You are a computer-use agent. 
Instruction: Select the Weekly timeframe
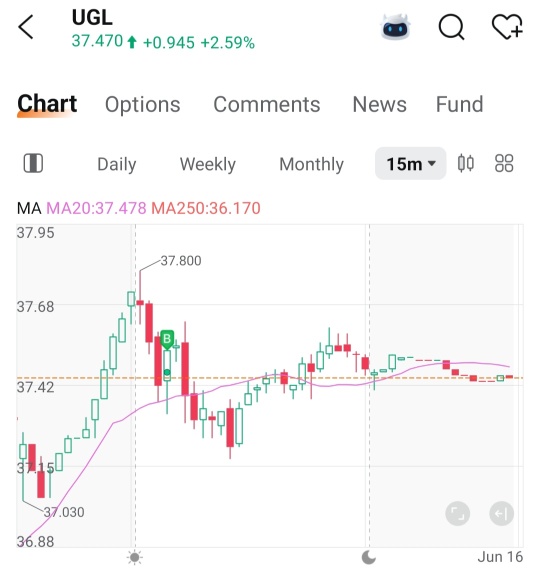point(208,164)
